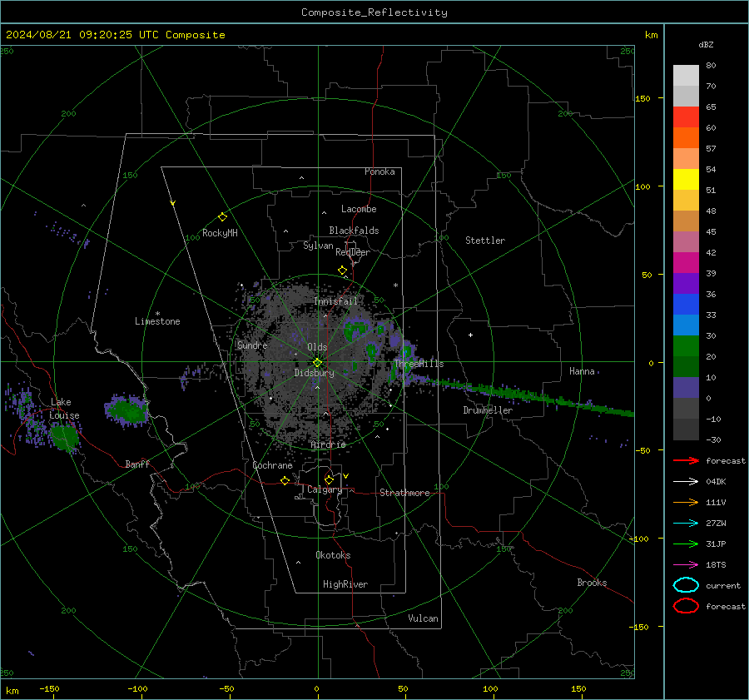The width and height of the screenshot is (749, 700).
Task: Click the red 'forecast' ellipse legend icon
Action: (686, 606)
